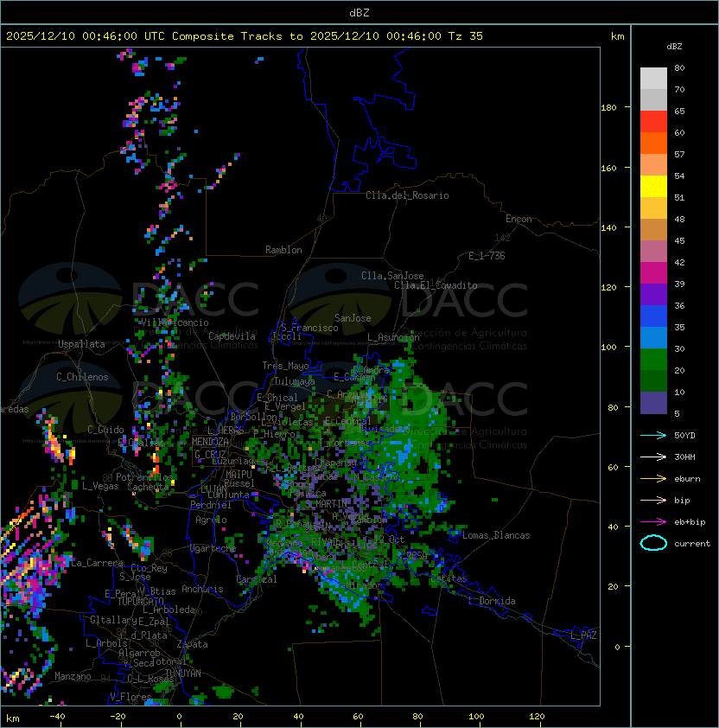Click the cyan 50YD arrow in legend
Screen dimensions: 719x728
(653, 436)
